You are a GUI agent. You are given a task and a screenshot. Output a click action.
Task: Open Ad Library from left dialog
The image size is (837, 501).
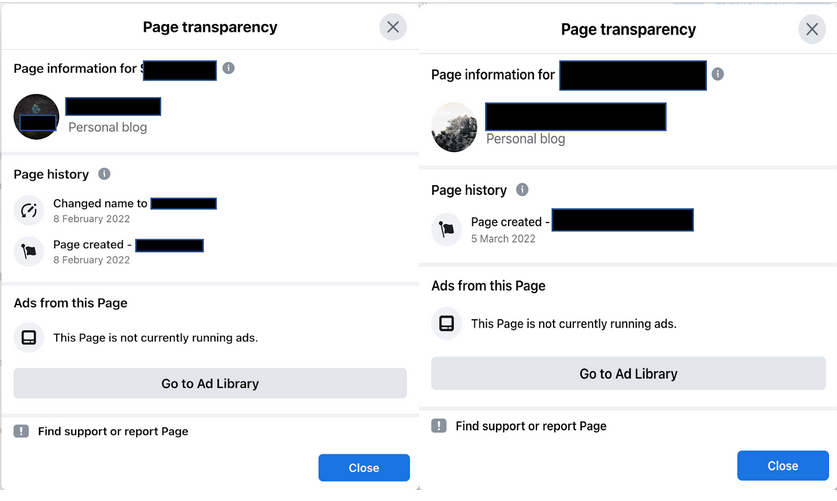pyautogui.click(x=210, y=383)
